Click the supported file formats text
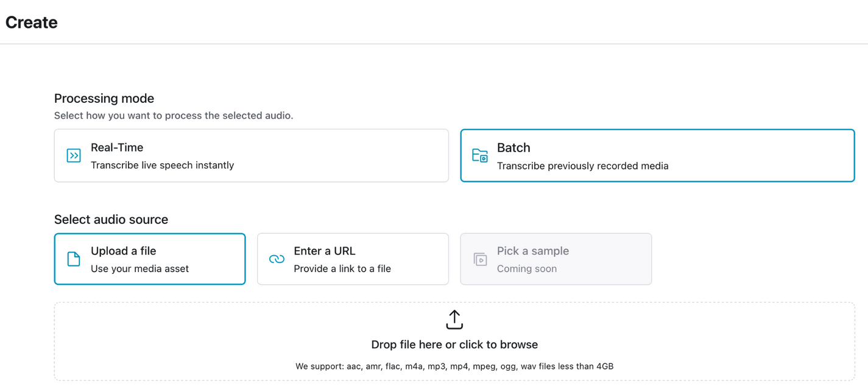This screenshot has width=868, height=392. [454, 366]
